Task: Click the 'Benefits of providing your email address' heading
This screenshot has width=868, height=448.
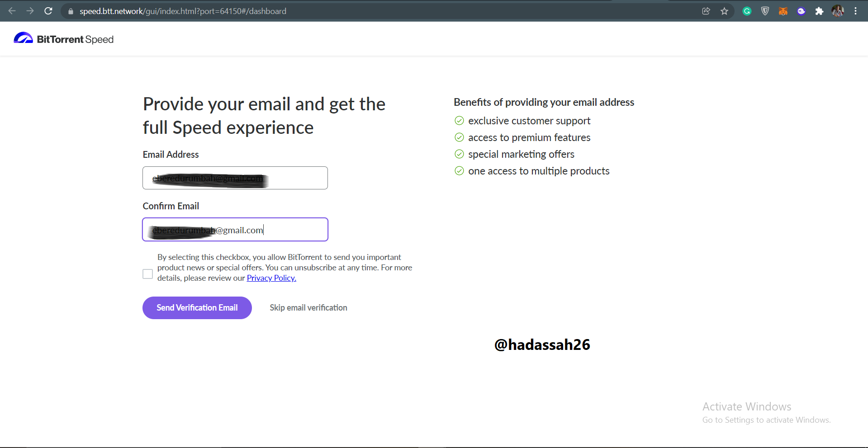Action: pos(544,103)
